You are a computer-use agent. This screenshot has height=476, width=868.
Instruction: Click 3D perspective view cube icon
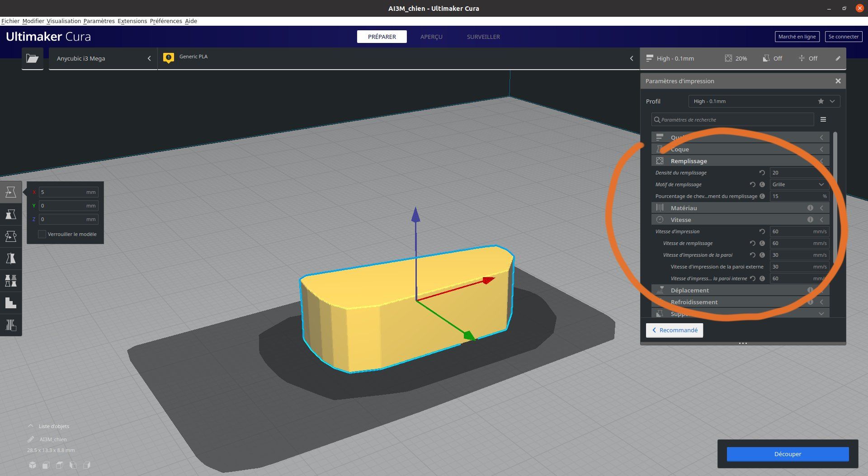click(x=33, y=465)
